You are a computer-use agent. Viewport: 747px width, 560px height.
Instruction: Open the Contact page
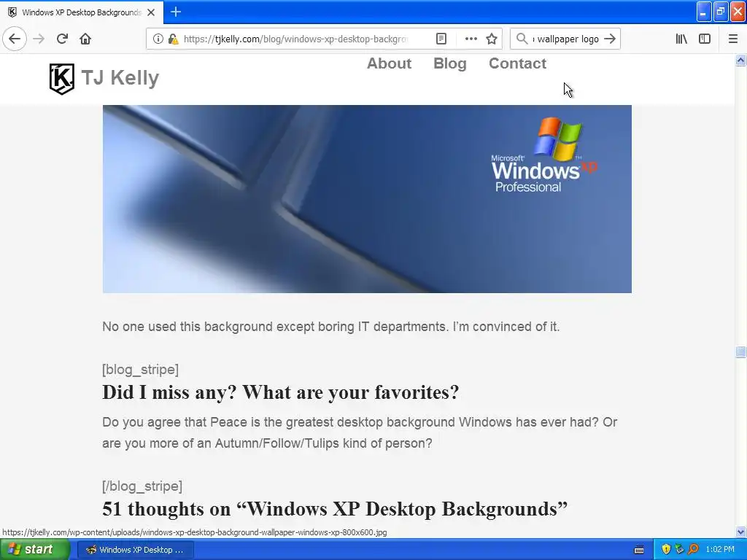517,63
